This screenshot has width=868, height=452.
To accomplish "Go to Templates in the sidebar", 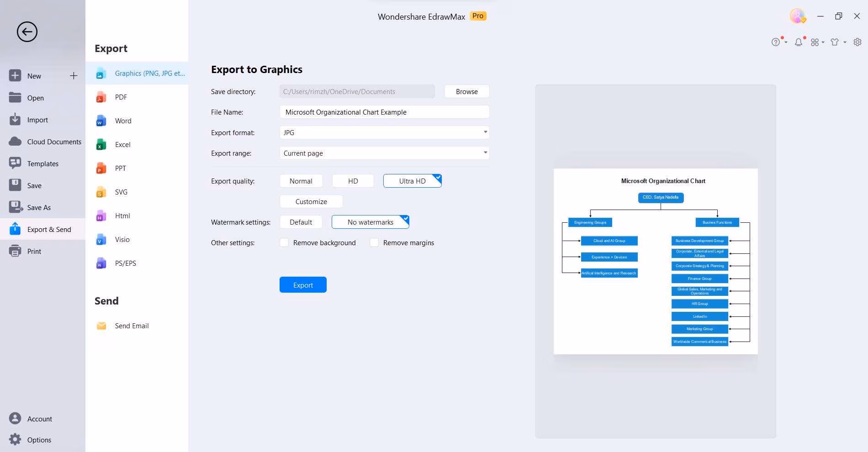I will pyautogui.click(x=42, y=163).
